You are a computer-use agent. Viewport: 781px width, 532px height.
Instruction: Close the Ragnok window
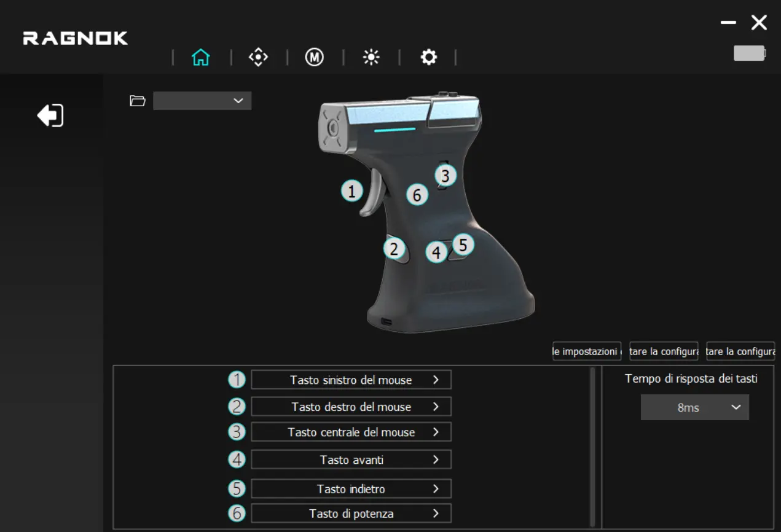759,23
